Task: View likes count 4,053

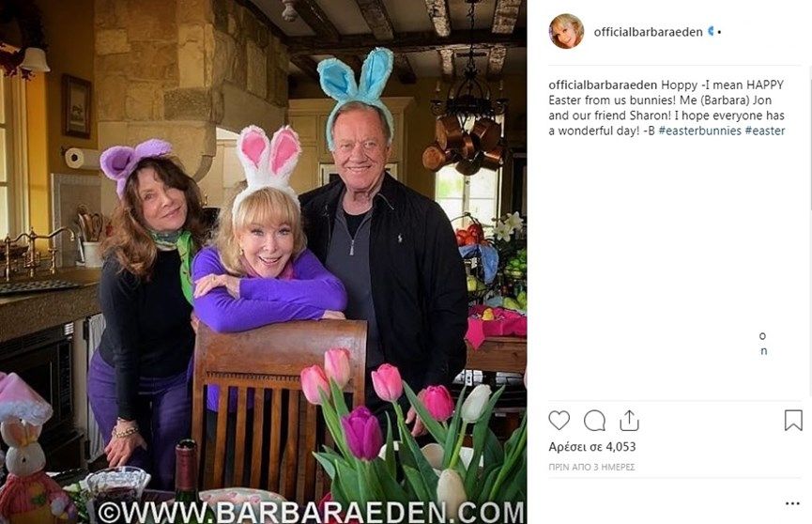Action: 592,446
